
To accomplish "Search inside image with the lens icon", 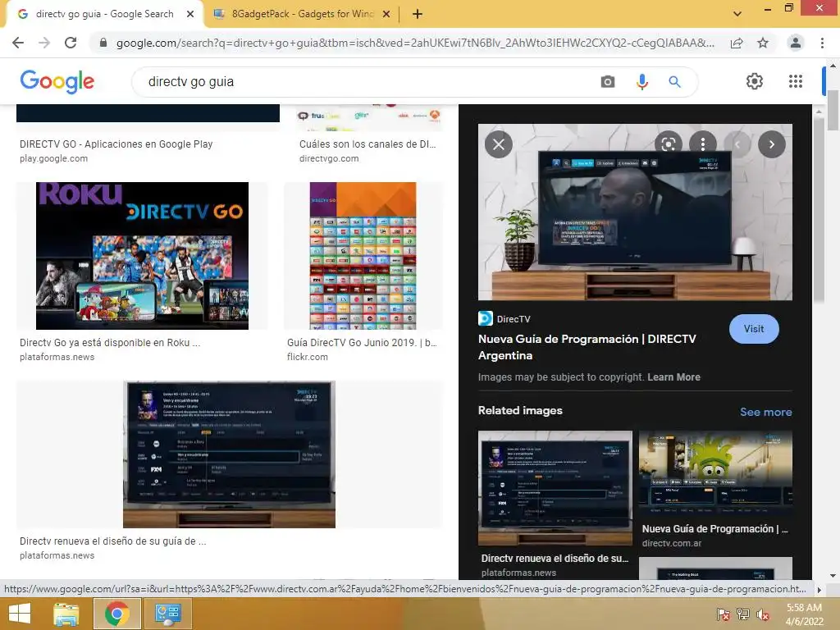I will pyautogui.click(x=668, y=144).
